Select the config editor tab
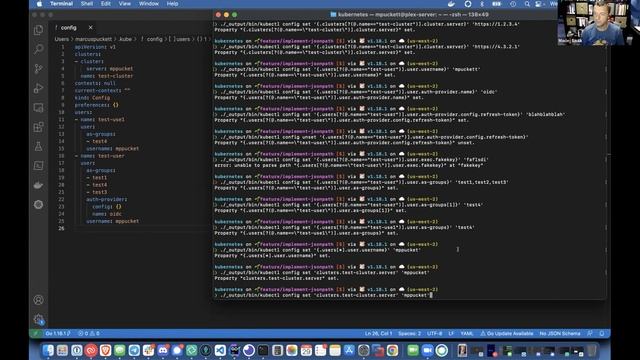The image size is (640, 360). tap(73, 27)
